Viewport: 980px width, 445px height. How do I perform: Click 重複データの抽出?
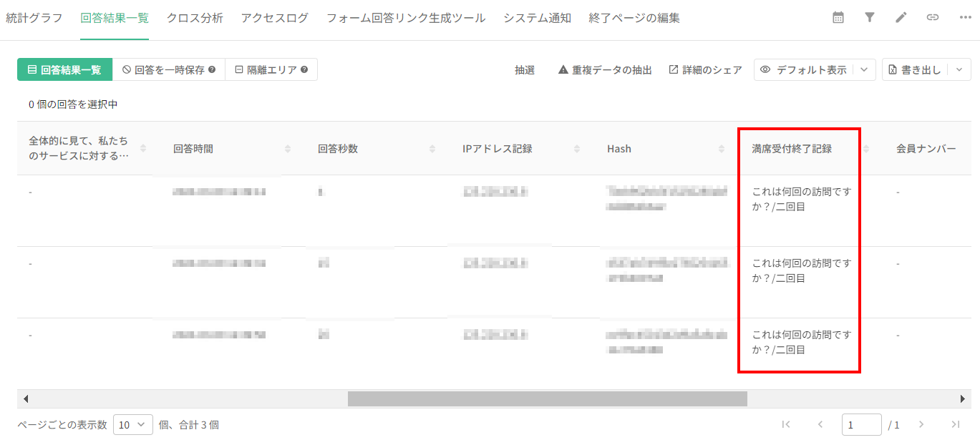tap(605, 70)
